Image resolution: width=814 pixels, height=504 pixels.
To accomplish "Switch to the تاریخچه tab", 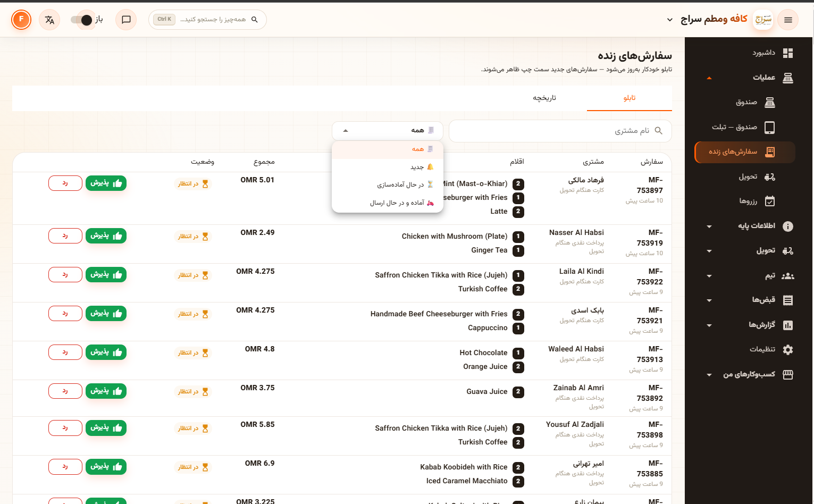I will (x=544, y=98).
